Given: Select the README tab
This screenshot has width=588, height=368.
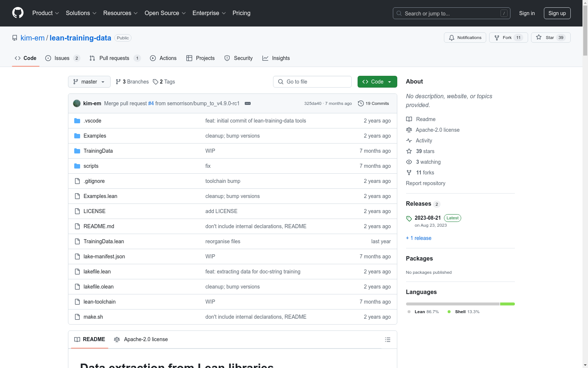Looking at the screenshot, I should (x=90, y=339).
